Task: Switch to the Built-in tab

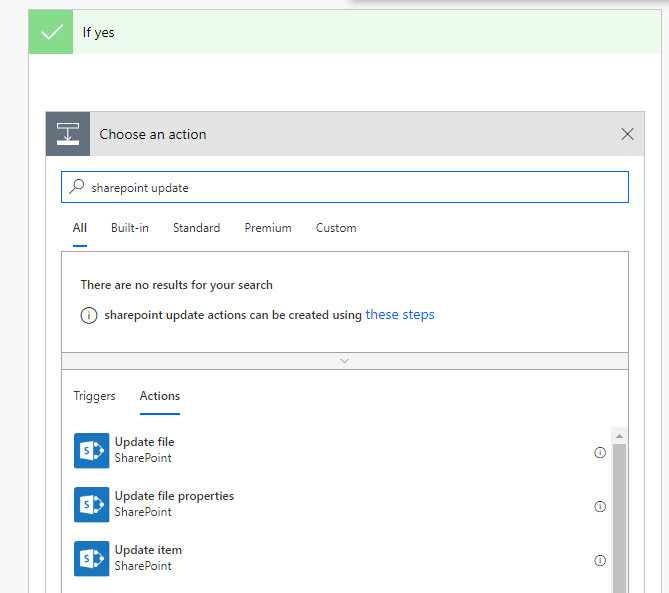Action: (130, 228)
